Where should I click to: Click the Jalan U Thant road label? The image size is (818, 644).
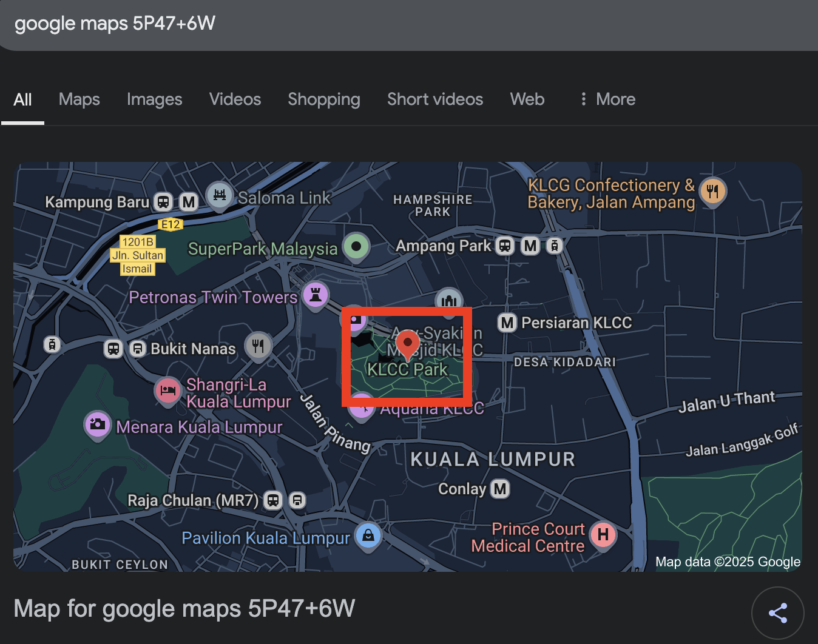tap(726, 401)
